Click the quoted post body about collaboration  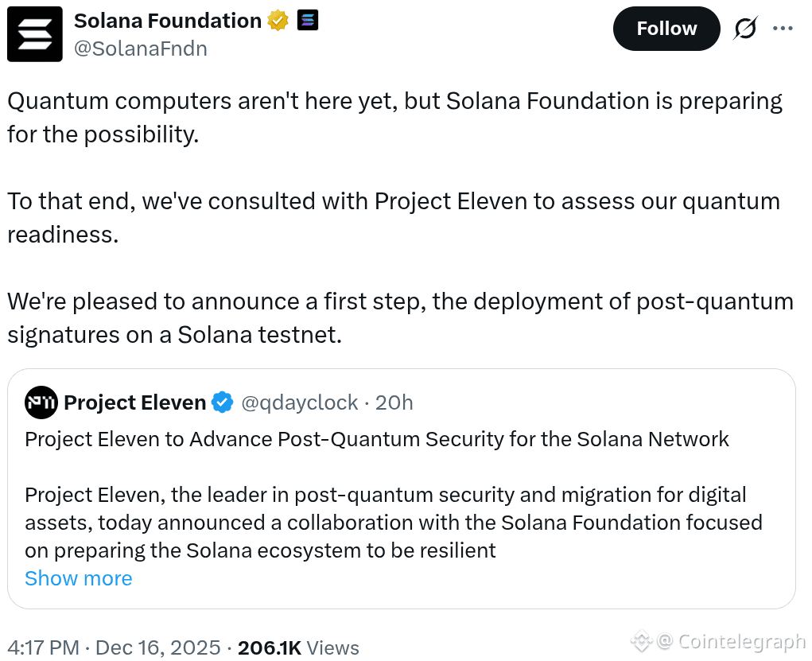coord(393,523)
